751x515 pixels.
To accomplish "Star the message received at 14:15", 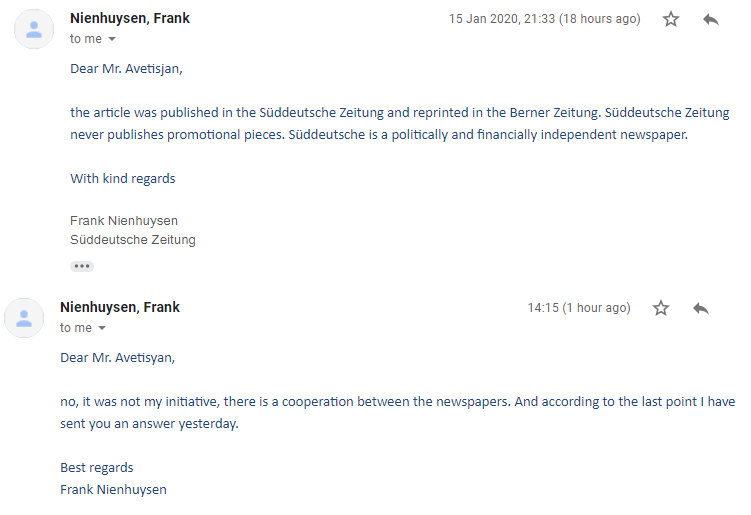I will (660, 308).
